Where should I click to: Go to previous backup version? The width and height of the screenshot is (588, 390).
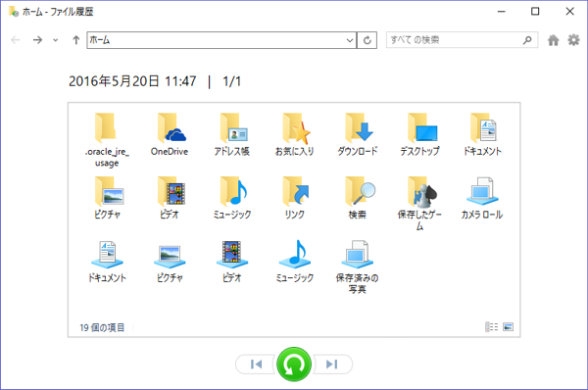tap(256, 365)
